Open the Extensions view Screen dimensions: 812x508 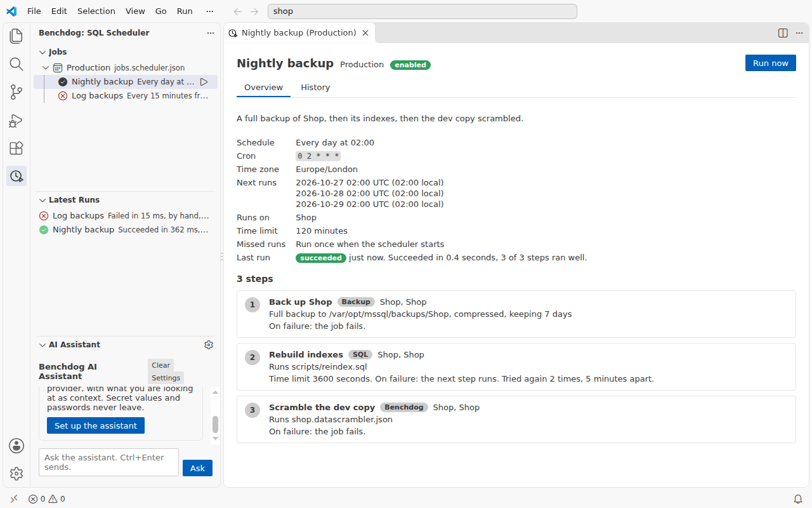[16, 148]
